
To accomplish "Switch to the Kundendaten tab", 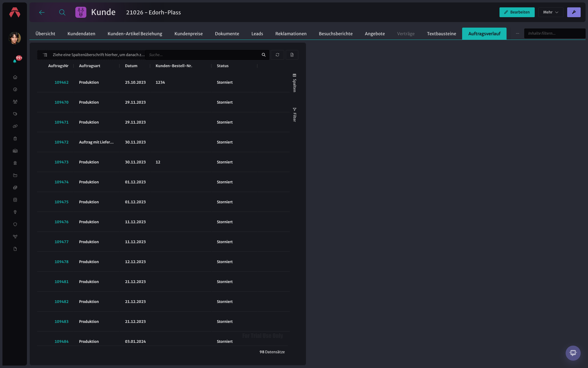I will coord(81,34).
